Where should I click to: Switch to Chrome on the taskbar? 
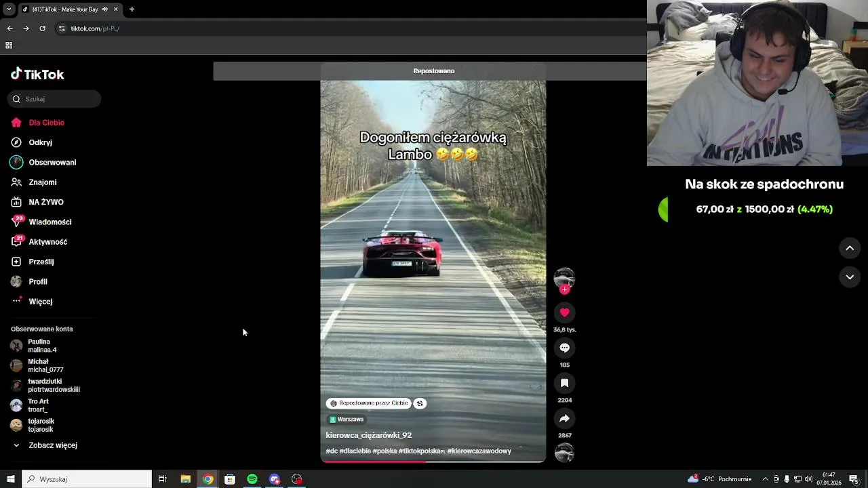[x=208, y=479]
